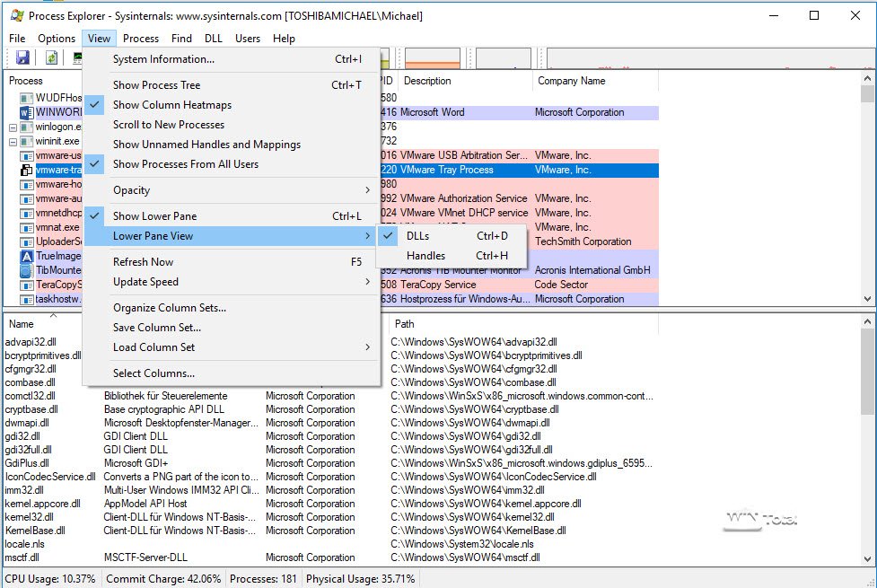Toggle Show Lower Pane option
Image resolution: width=877 pixels, height=588 pixels.
[x=232, y=216]
